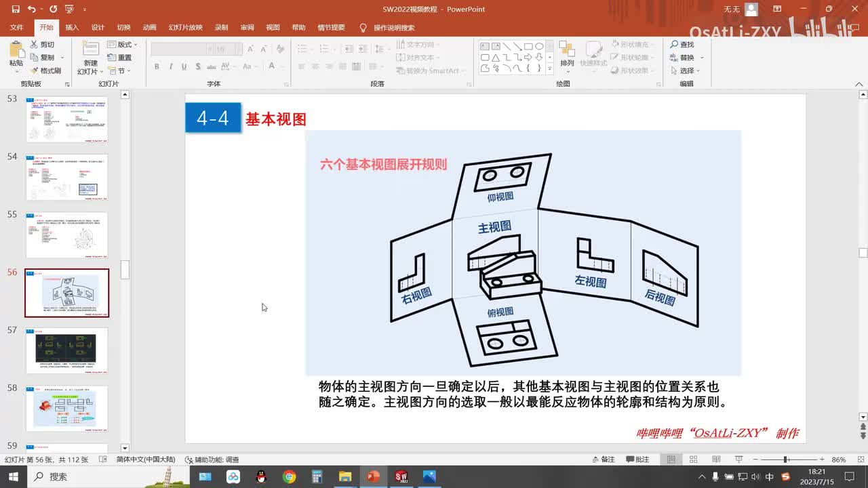Screen dimensions: 868x488
Task: Open the Insert (插入) ribbon tab
Action: pyautogui.click(x=72, y=28)
